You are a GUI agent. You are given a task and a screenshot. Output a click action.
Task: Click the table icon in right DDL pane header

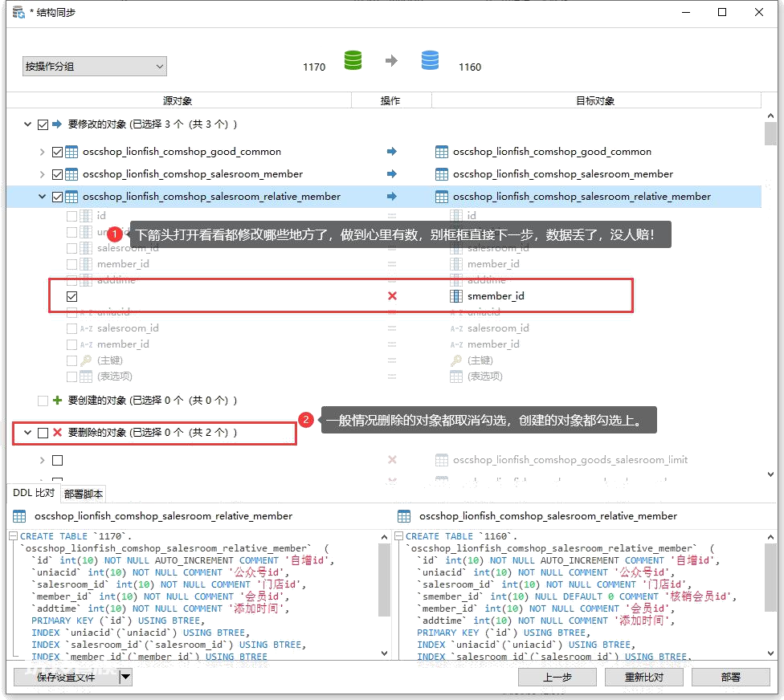[404, 516]
